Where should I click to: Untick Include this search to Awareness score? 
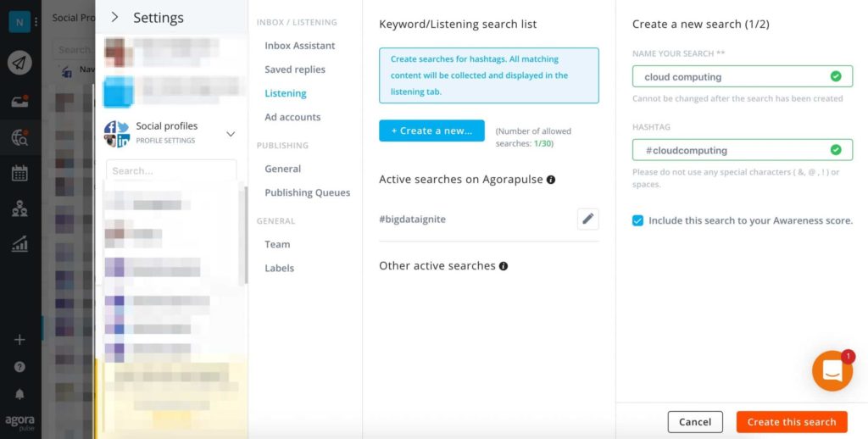(637, 220)
